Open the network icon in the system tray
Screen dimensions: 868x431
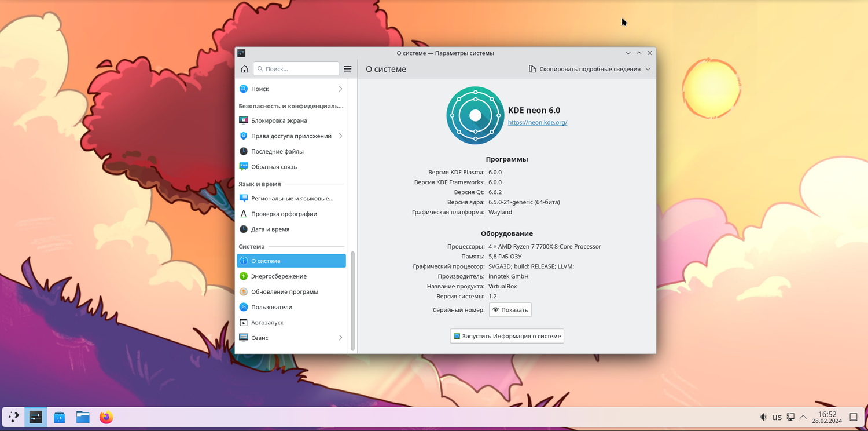[x=790, y=417]
